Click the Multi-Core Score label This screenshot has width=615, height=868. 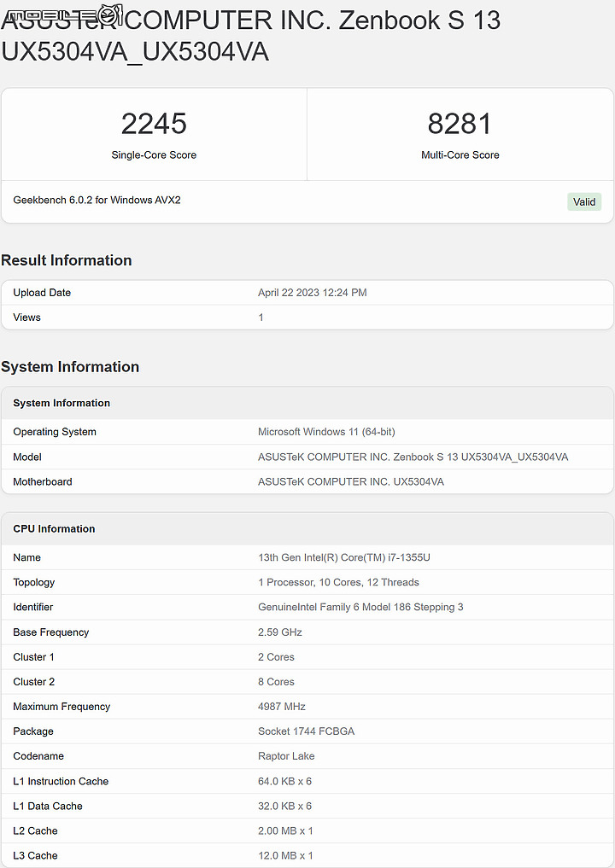[460, 155]
